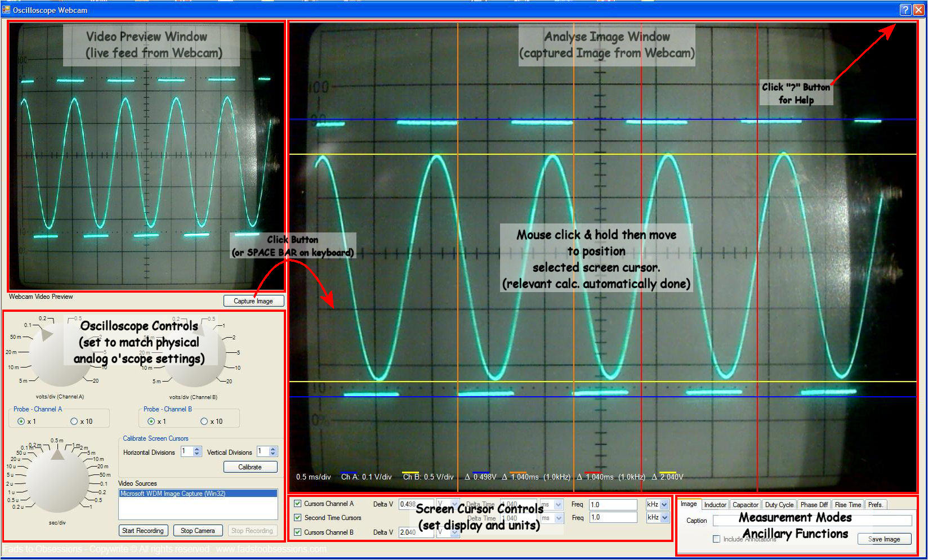Open help with the "?" title bar button
The height and width of the screenshot is (560, 928).
(x=905, y=10)
